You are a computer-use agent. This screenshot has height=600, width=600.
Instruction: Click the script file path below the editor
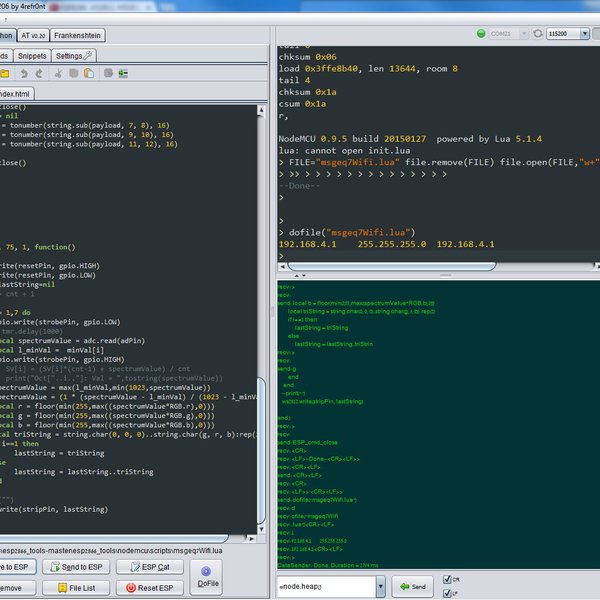tap(111, 551)
